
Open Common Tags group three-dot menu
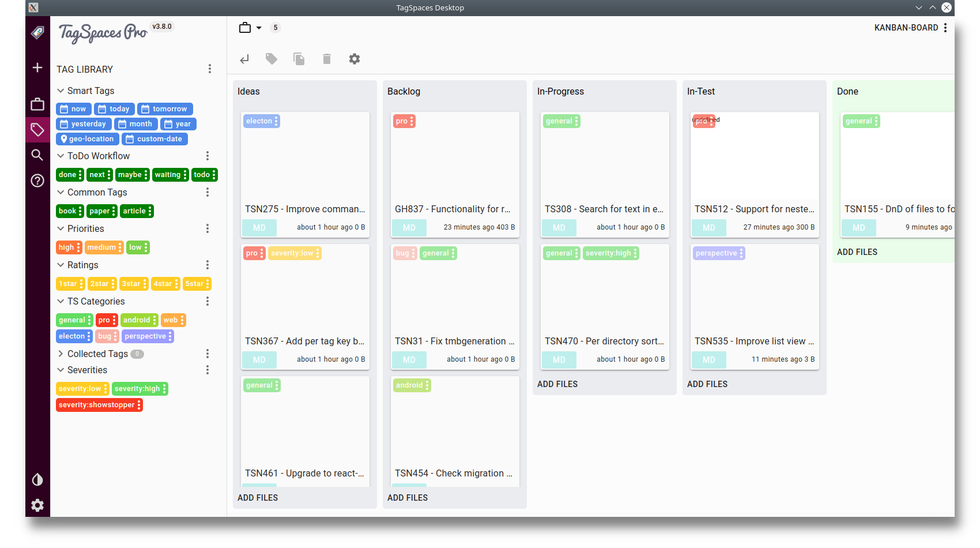208,192
